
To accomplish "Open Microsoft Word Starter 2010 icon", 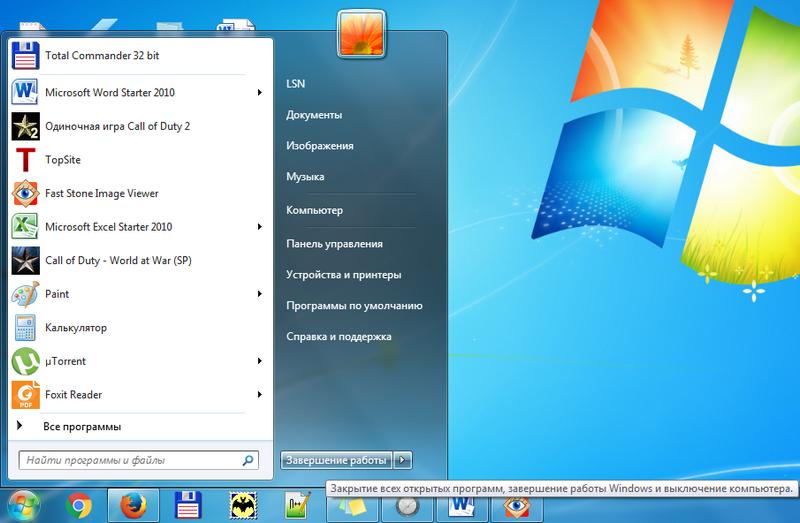I will click(25, 92).
